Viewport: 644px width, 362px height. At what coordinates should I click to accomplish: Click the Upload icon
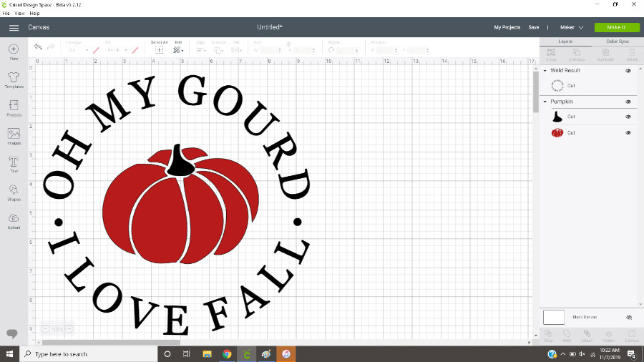tap(14, 220)
